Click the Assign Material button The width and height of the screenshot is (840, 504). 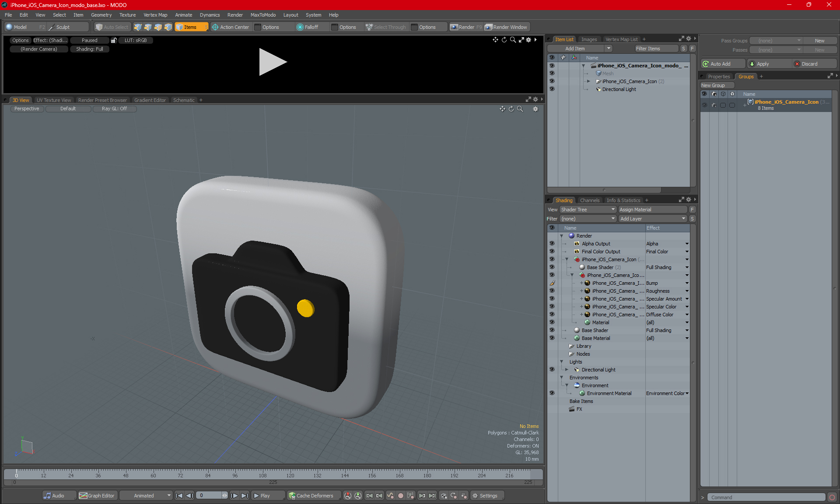click(652, 210)
